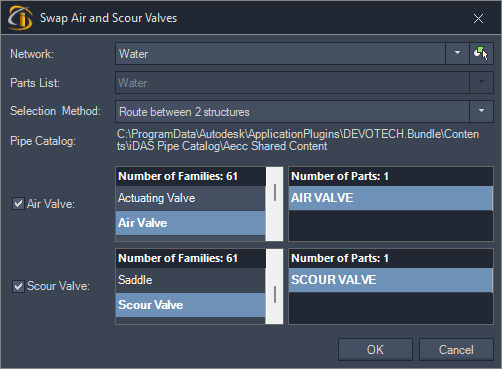Select Actuating Valve in the air valve families list
The height and width of the screenshot is (369, 502).
[x=190, y=198]
